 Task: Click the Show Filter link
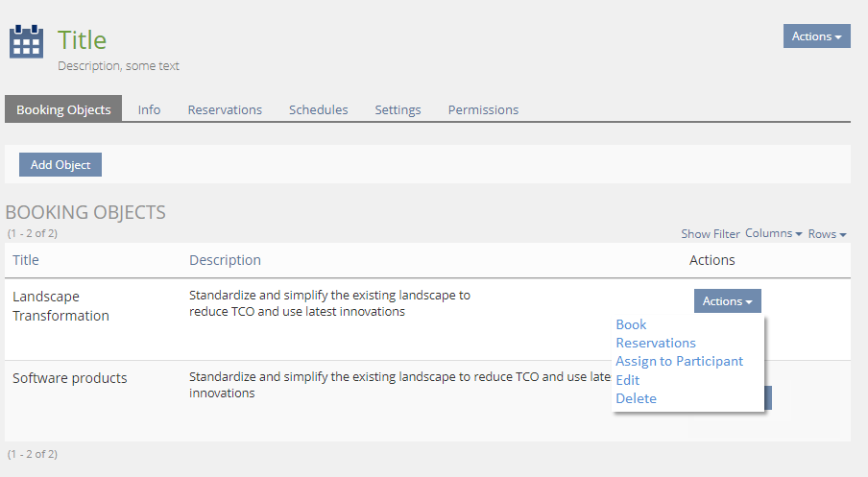click(x=710, y=234)
